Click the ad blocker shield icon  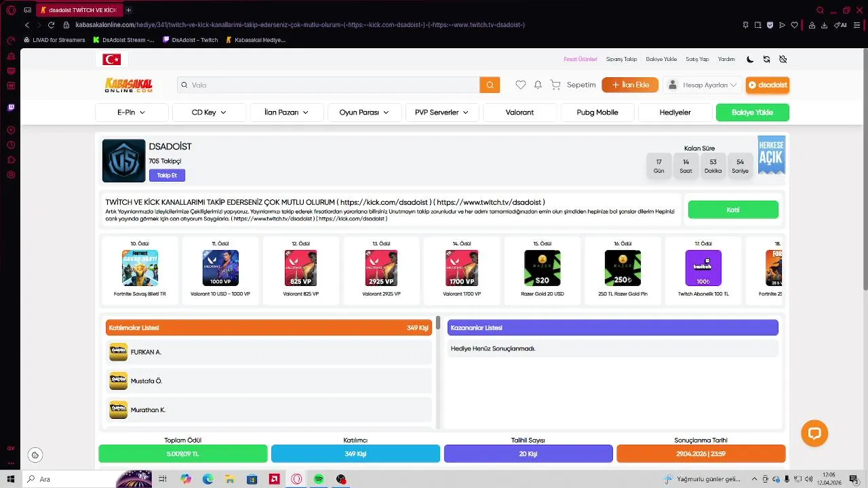[770, 25]
